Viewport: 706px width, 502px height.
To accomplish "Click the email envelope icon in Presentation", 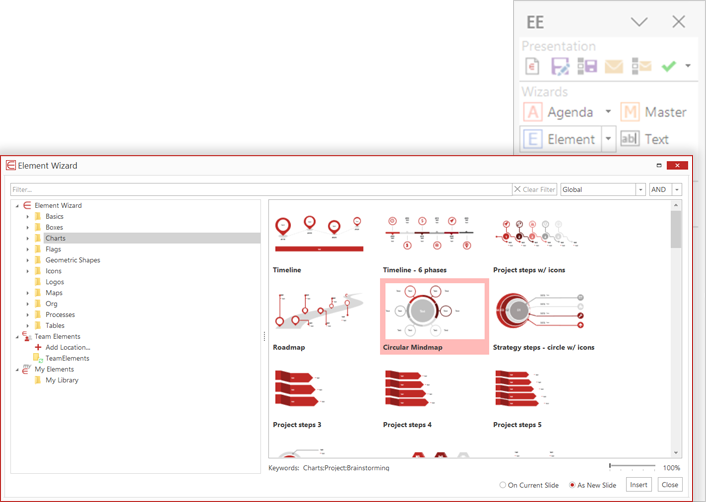I will [x=614, y=67].
